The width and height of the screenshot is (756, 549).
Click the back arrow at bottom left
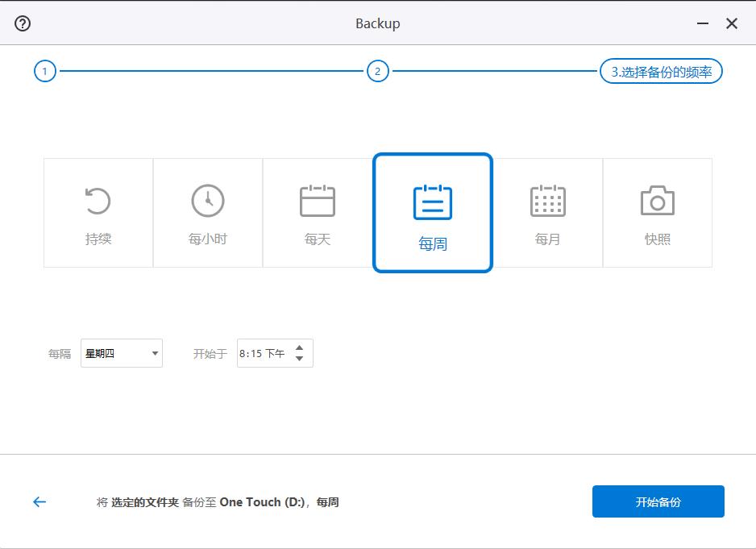pyautogui.click(x=38, y=501)
